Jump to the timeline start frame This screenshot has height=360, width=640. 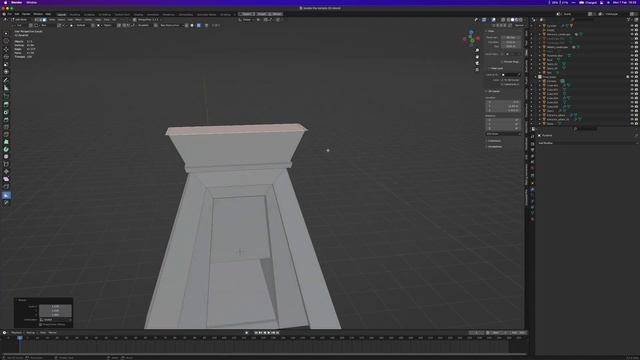click(x=256, y=333)
